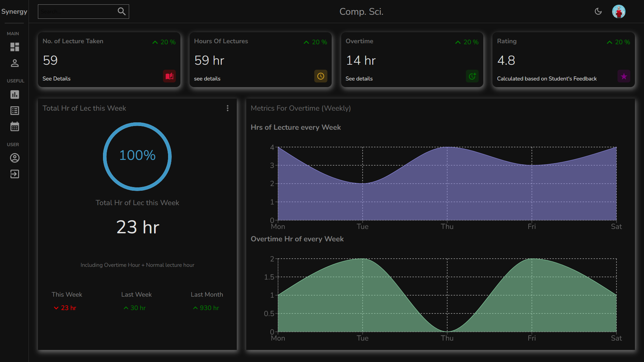Click the red book icon on lecture card
This screenshot has height=362, width=644.
(169, 76)
